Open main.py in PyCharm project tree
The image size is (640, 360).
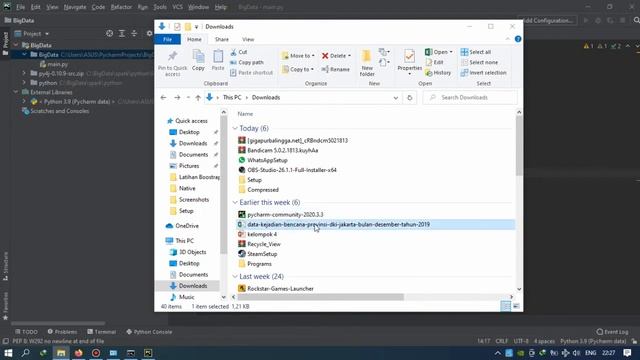[53, 64]
